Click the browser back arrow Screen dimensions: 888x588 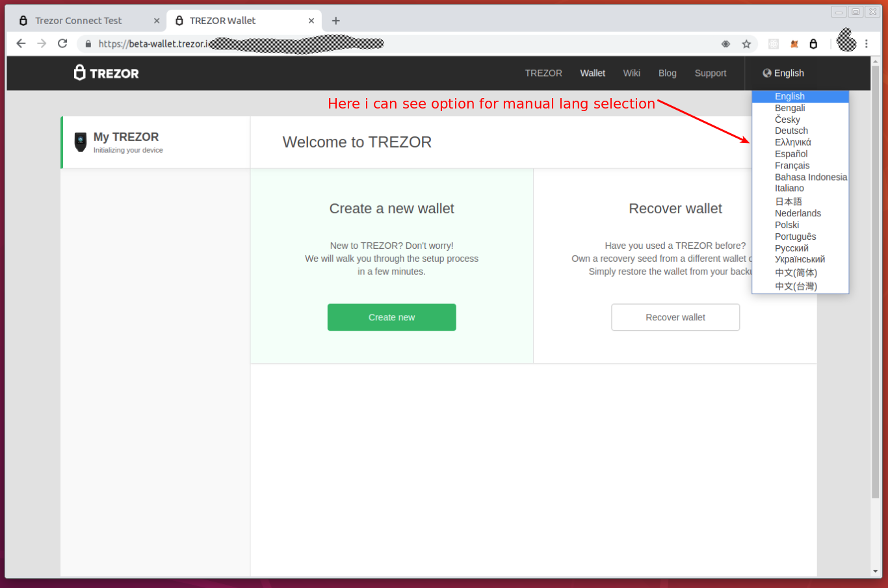pos(21,44)
